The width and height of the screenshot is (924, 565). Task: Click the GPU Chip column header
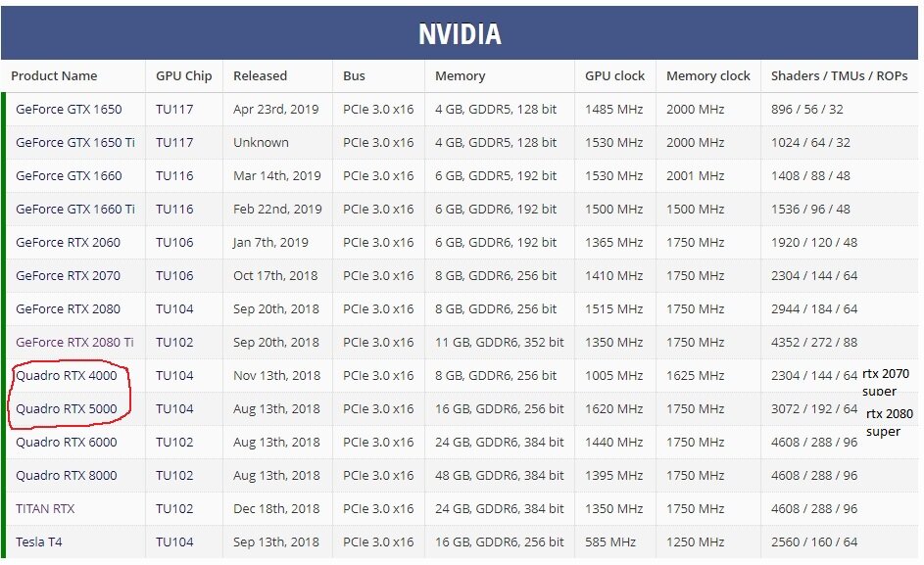pos(184,76)
